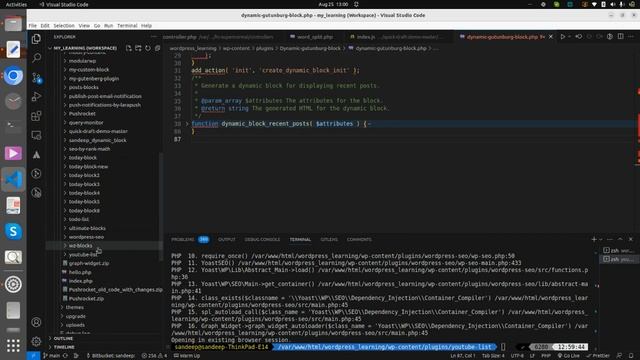Click New Folder icon in Explorer header

click(138, 48)
